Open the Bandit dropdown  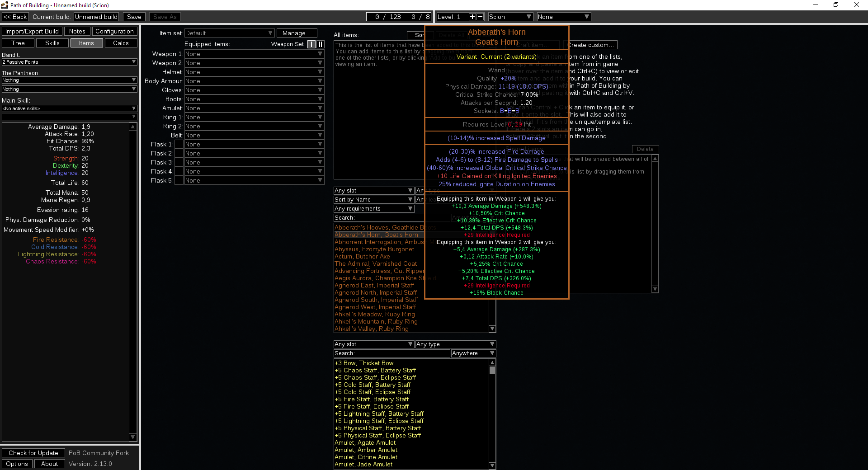click(x=69, y=62)
